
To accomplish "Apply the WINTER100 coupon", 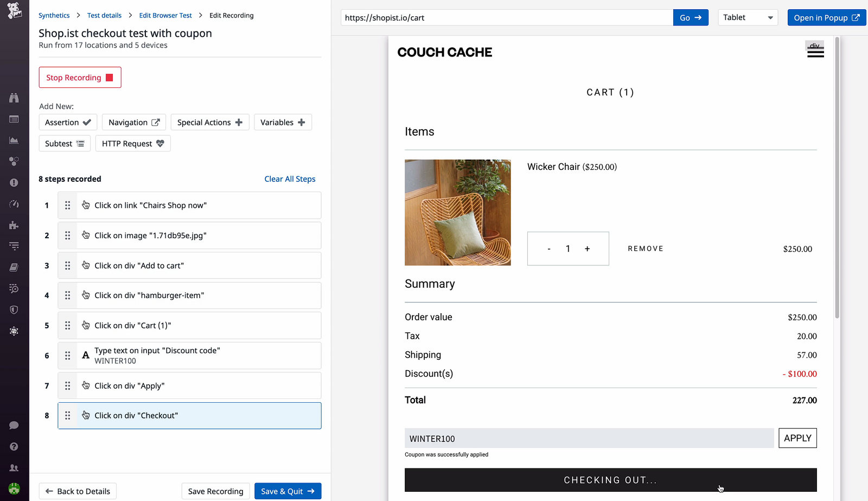I will point(797,438).
